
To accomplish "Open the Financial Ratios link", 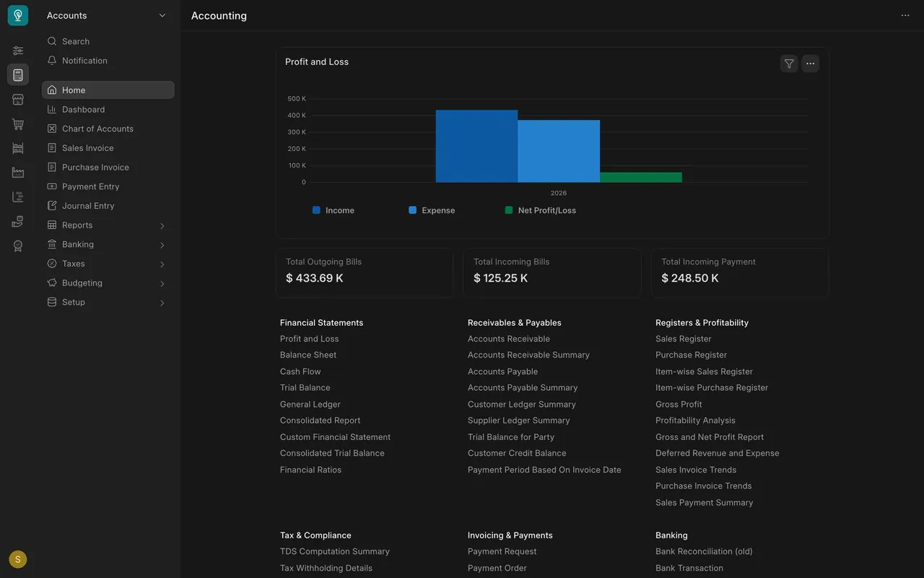I will (310, 470).
